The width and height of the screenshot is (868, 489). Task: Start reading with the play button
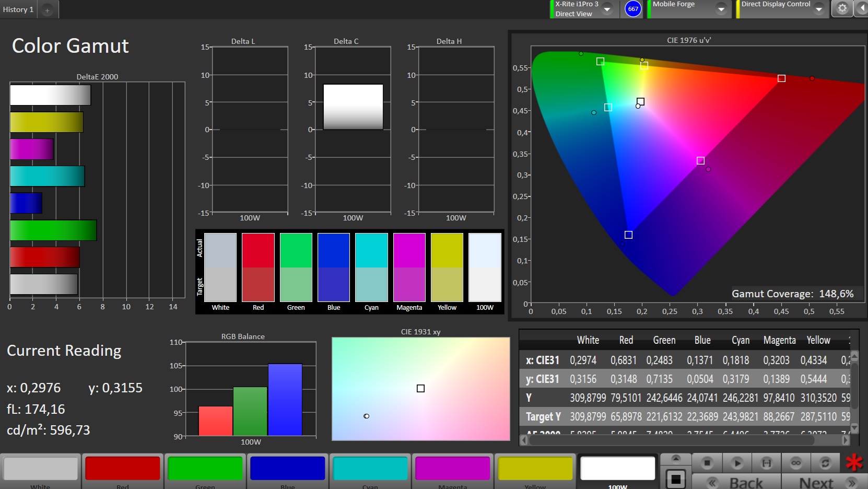(737, 463)
